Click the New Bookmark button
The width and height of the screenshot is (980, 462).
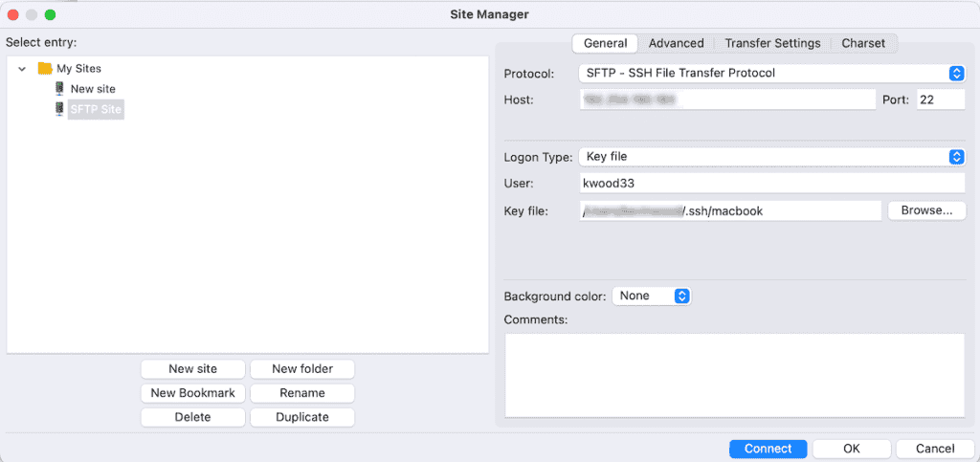coord(193,393)
